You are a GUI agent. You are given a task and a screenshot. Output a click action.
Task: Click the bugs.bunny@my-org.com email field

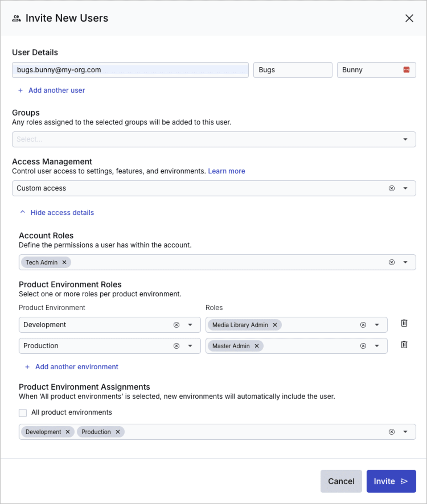pos(130,70)
